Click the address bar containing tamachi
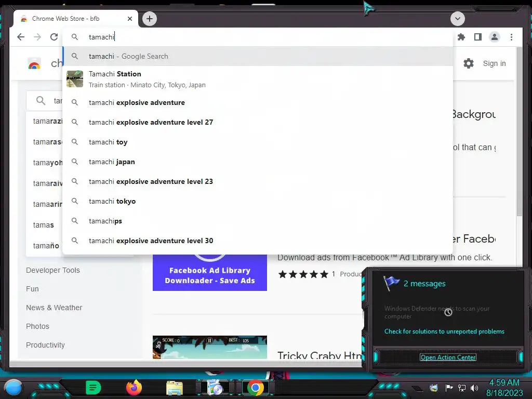This screenshot has height=399, width=532. (258, 37)
